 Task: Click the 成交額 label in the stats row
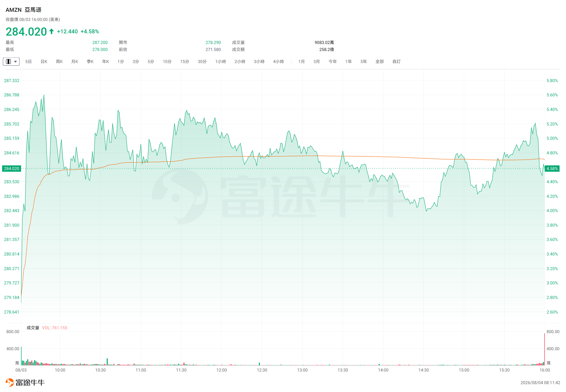[x=238, y=49]
